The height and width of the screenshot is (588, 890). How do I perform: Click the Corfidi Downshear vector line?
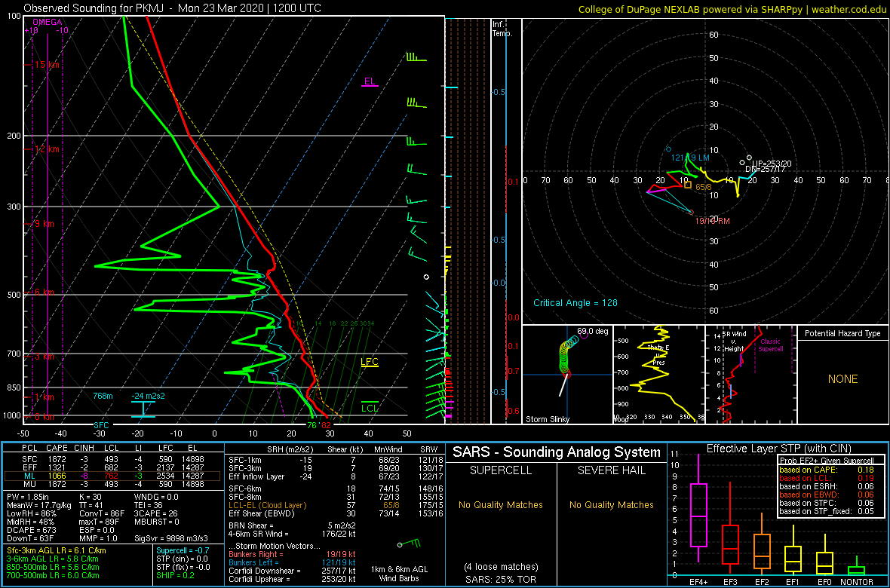(292, 571)
